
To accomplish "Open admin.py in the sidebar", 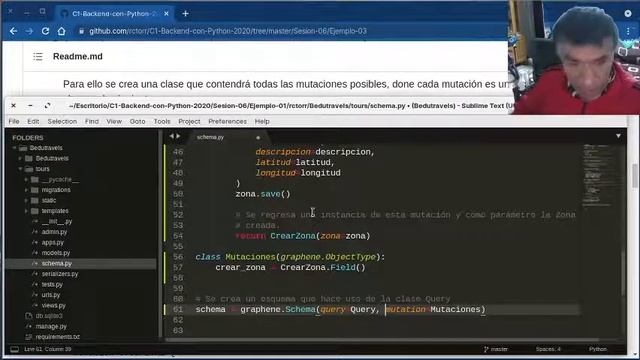I will [54, 232].
